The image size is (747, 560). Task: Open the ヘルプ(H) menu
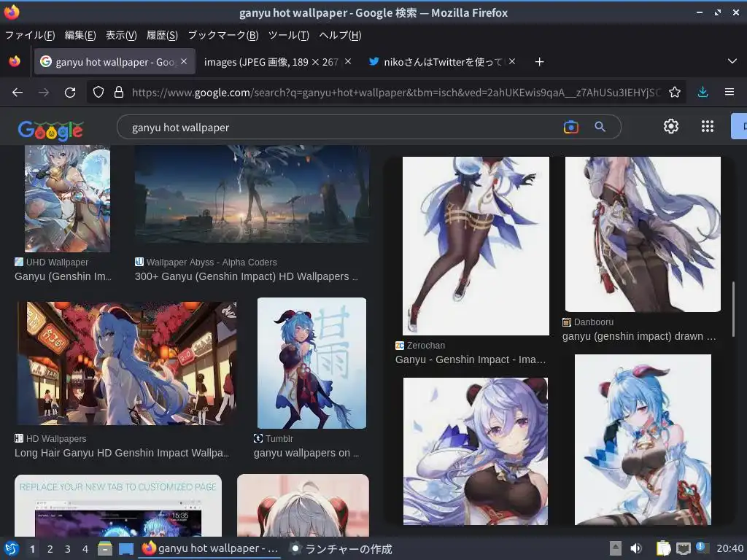point(340,35)
